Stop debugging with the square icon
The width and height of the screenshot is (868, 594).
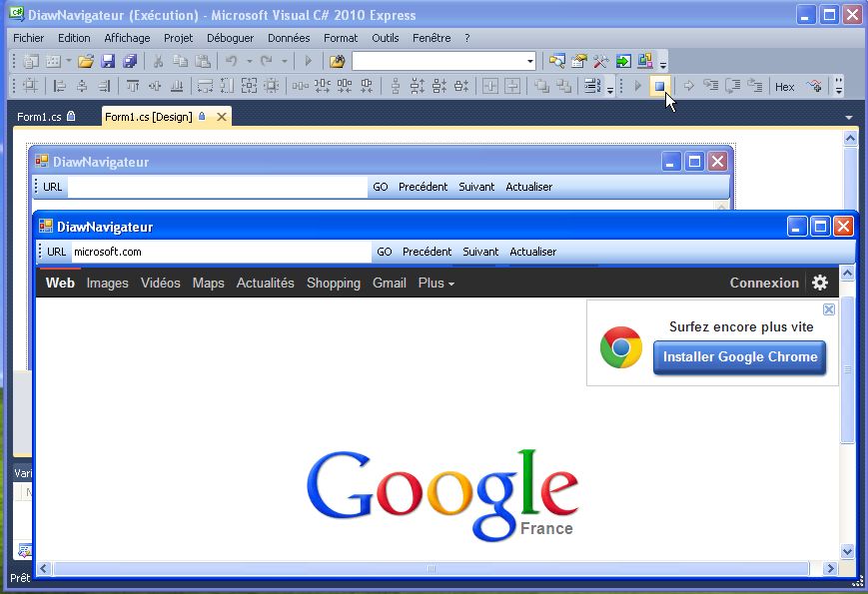[659, 86]
